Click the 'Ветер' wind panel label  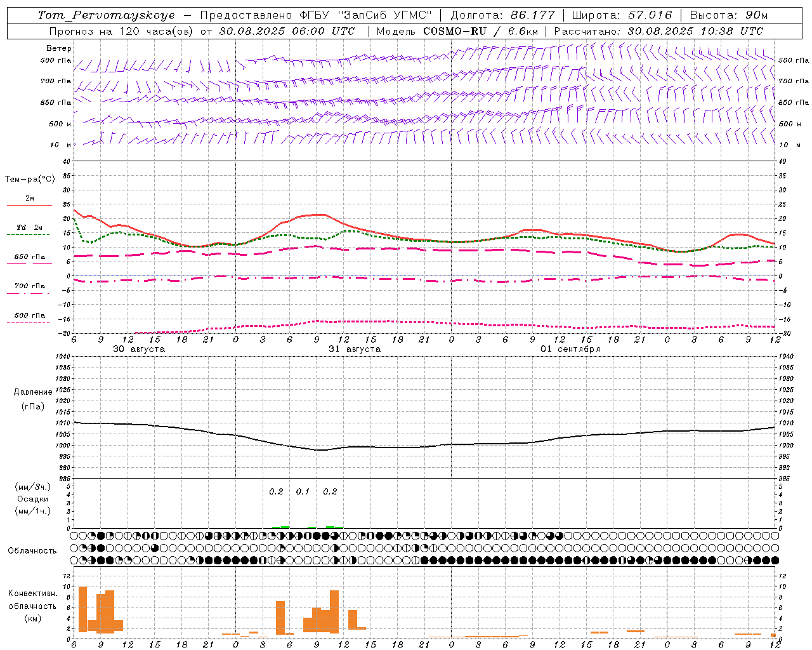coord(59,48)
